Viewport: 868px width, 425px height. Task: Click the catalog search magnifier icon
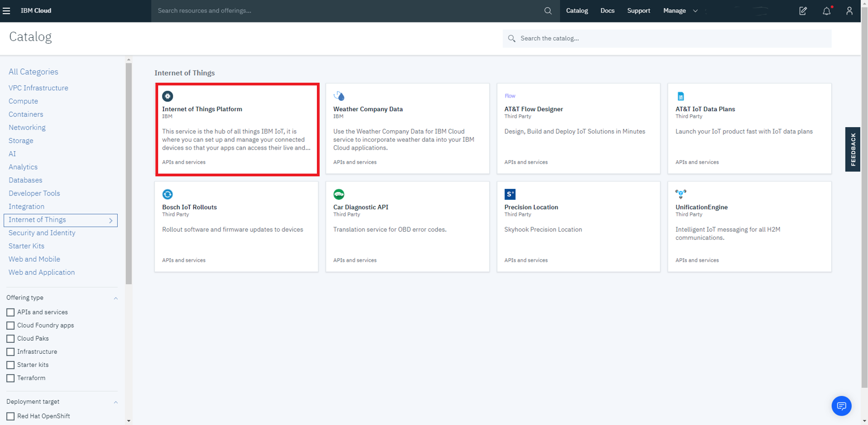coord(512,38)
